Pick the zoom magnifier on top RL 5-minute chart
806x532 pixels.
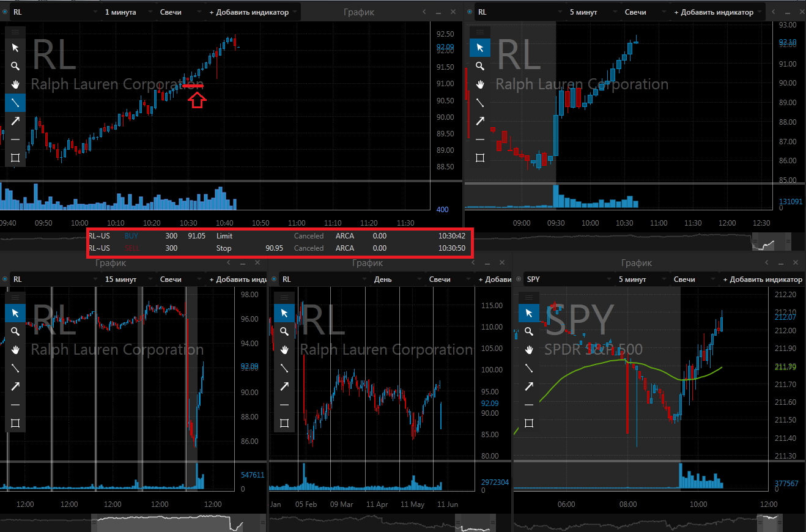480,66
